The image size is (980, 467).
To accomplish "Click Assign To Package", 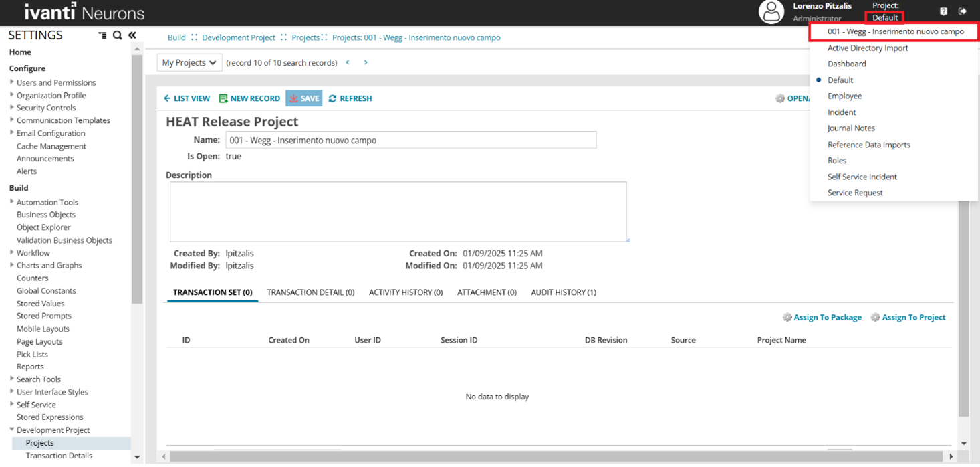I will pyautogui.click(x=822, y=318).
